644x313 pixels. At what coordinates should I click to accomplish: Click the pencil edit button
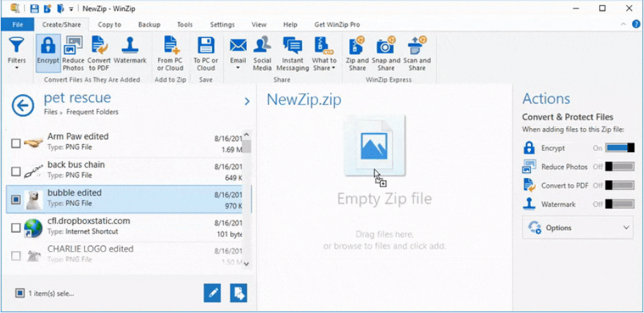pyautogui.click(x=212, y=293)
